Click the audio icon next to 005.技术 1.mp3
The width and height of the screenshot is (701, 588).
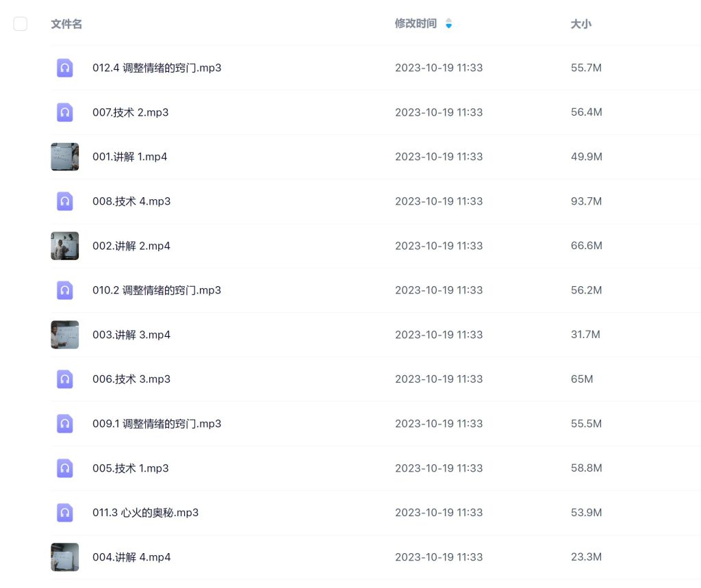click(64, 468)
